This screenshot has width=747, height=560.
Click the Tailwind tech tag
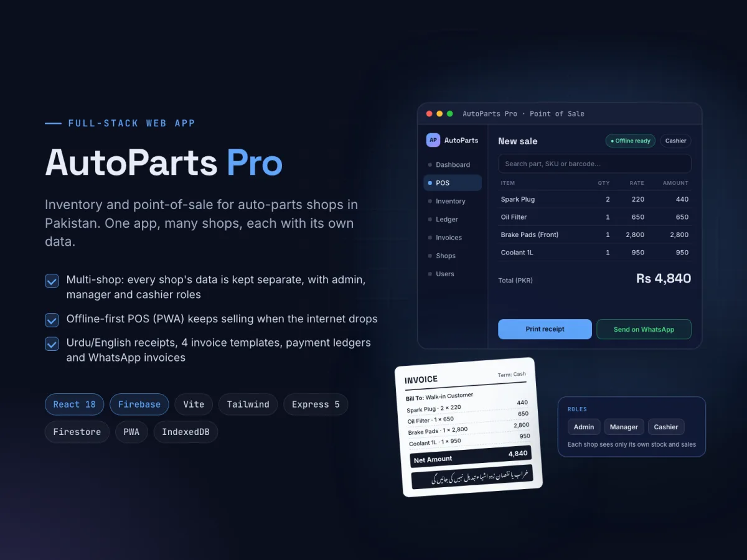tap(248, 404)
